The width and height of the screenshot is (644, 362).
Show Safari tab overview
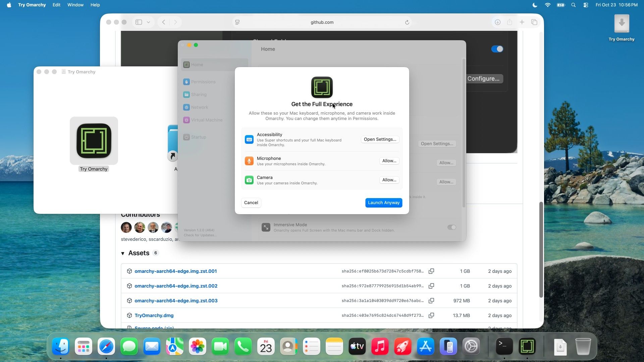[x=534, y=22]
